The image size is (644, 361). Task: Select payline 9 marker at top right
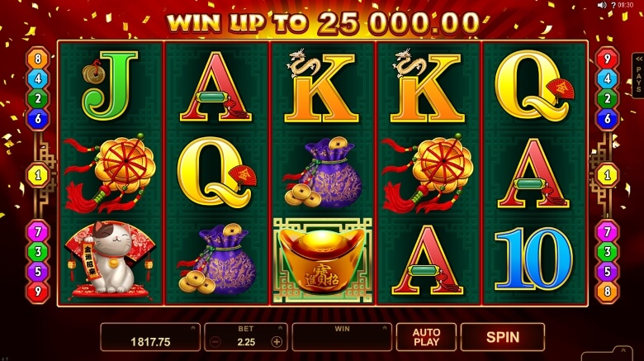pyautogui.click(x=607, y=59)
